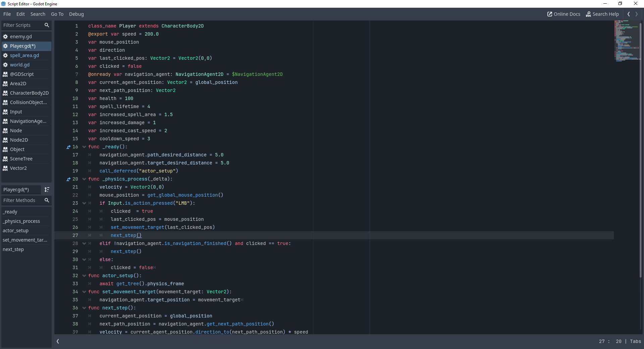Open SceneTree documentation entry
This screenshot has width=644, height=349.
tap(26, 159)
